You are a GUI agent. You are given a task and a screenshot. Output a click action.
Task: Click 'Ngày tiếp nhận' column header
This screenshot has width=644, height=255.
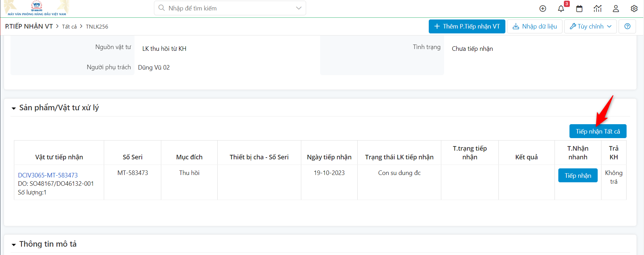pos(329,157)
